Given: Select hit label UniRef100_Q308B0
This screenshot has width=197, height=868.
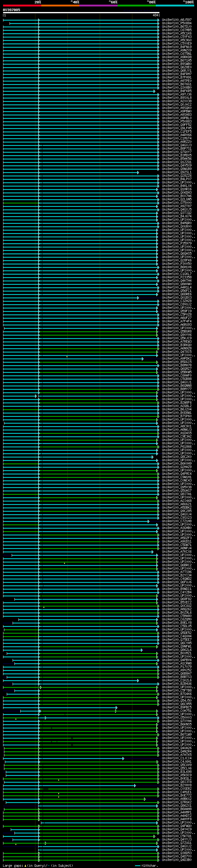Looking at the screenshot, I should coord(177,88).
